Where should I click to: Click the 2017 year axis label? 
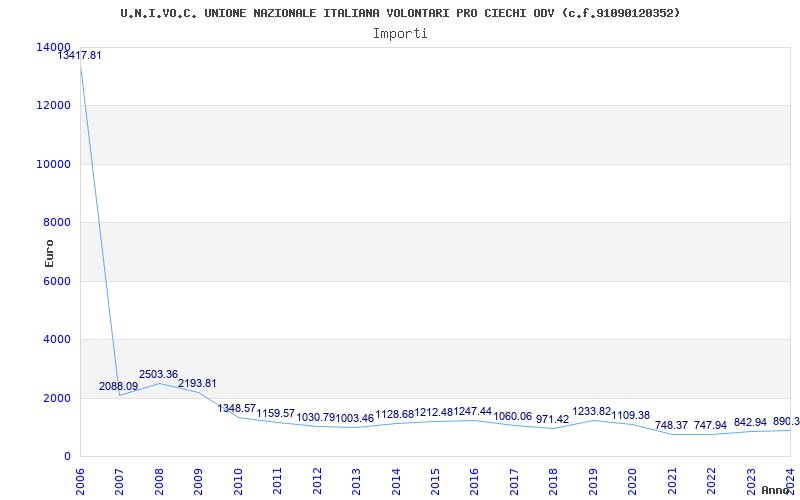coord(514,482)
